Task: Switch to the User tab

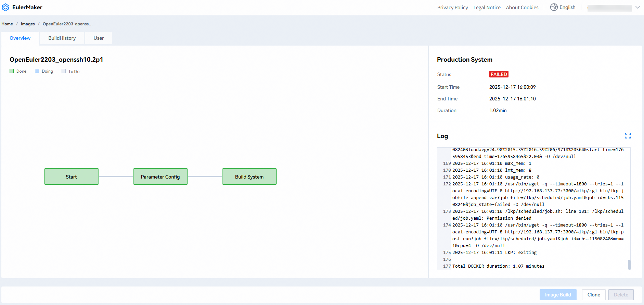Action: (x=99, y=38)
